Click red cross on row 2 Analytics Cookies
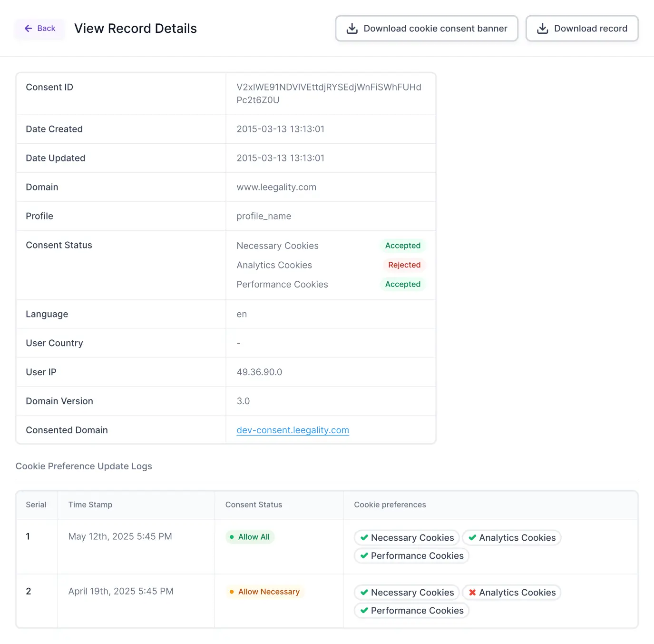Image resolution: width=654 pixels, height=644 pixels. click(472, 592)
